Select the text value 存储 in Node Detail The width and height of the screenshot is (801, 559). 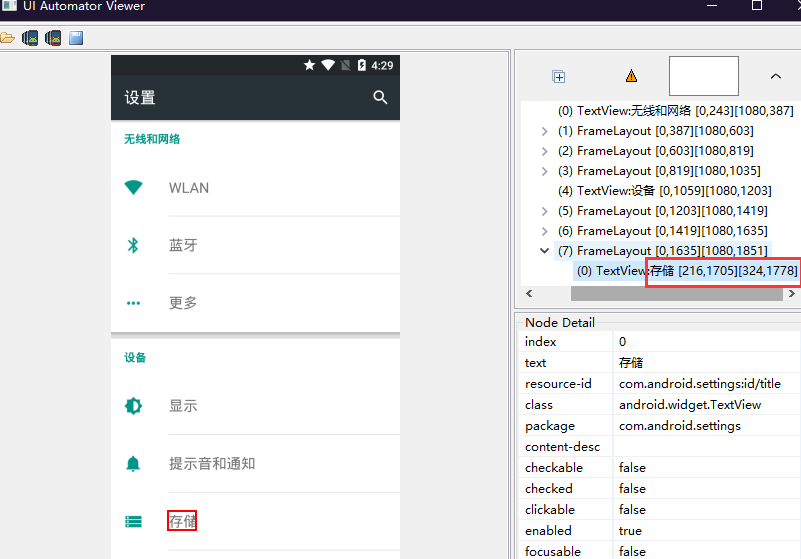[631, 363]
